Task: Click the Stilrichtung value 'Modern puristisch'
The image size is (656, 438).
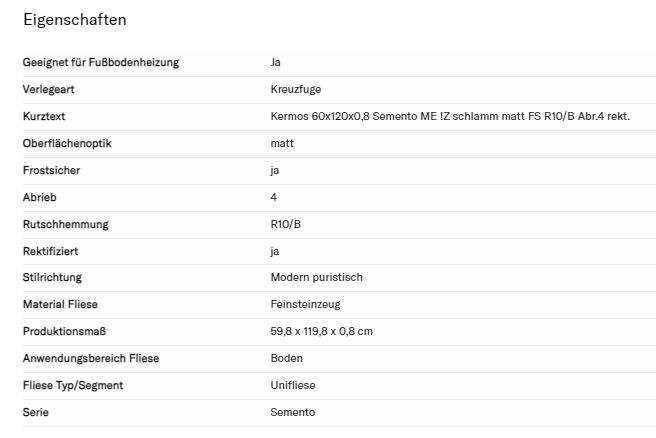Action: coord(316,278)
